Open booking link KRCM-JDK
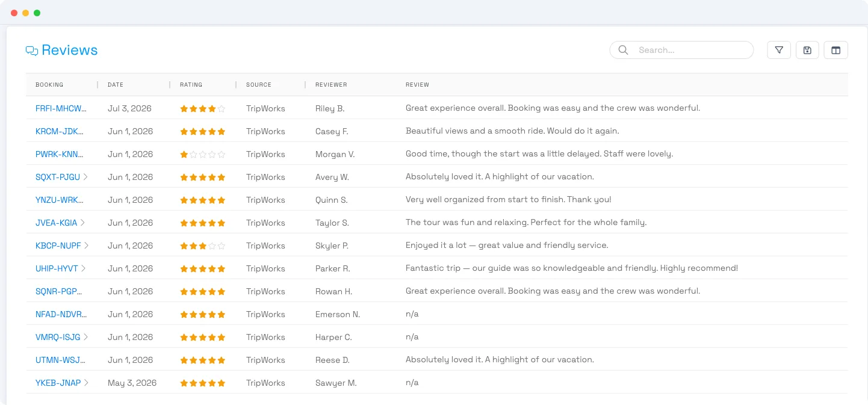Viewport: 868px width, 405px height. pyautogui.click(x=60, y=131)
